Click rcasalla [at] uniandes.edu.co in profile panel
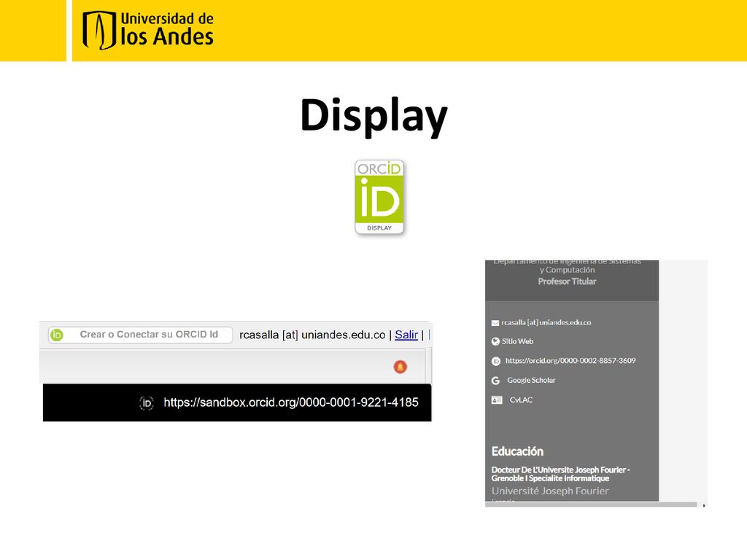Viewport: 747px width, 560px height. click(546, 322)
